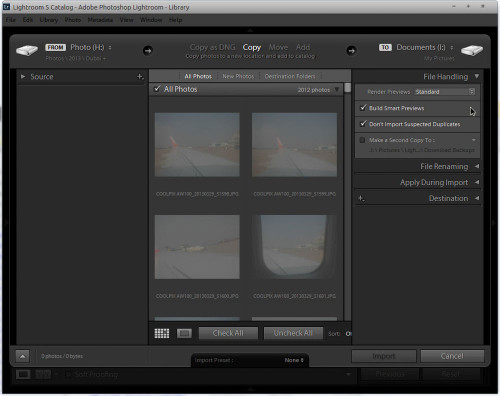Select thumbnail COOLPIX AW100_20130329_51599.JPG
Viewport: 500px width, 396px height.
[294, 145]
